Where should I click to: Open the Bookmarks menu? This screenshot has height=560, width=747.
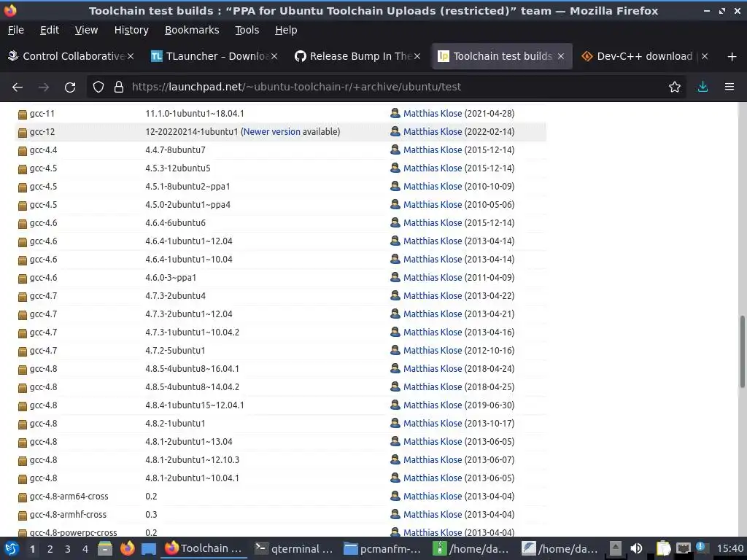coord(192,30)
